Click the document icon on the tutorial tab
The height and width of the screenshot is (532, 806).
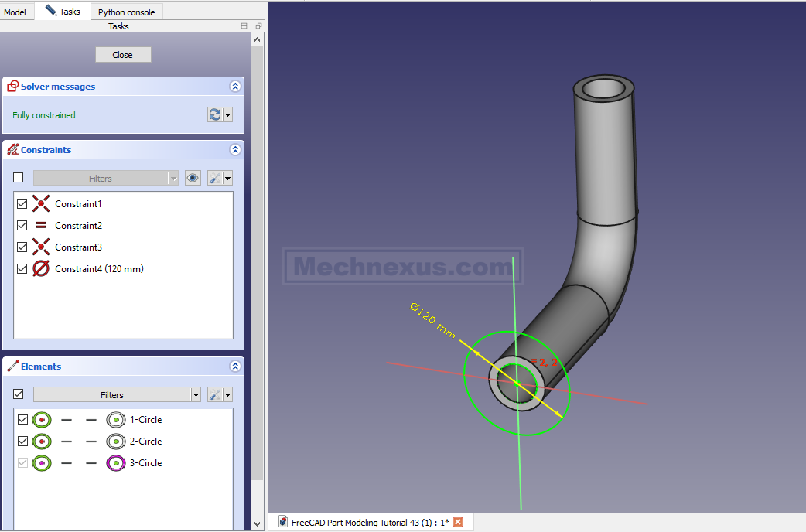point(282,522)
